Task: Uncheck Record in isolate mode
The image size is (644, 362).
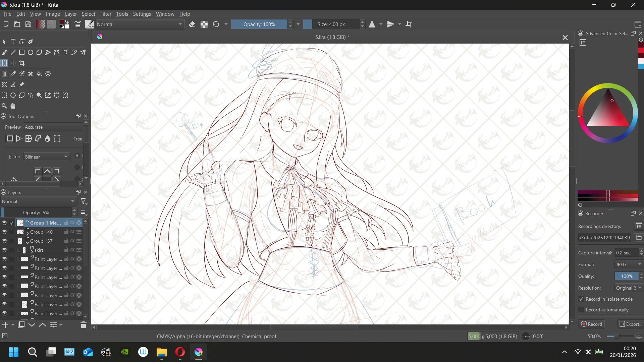Action: click(x=581, y=299)
